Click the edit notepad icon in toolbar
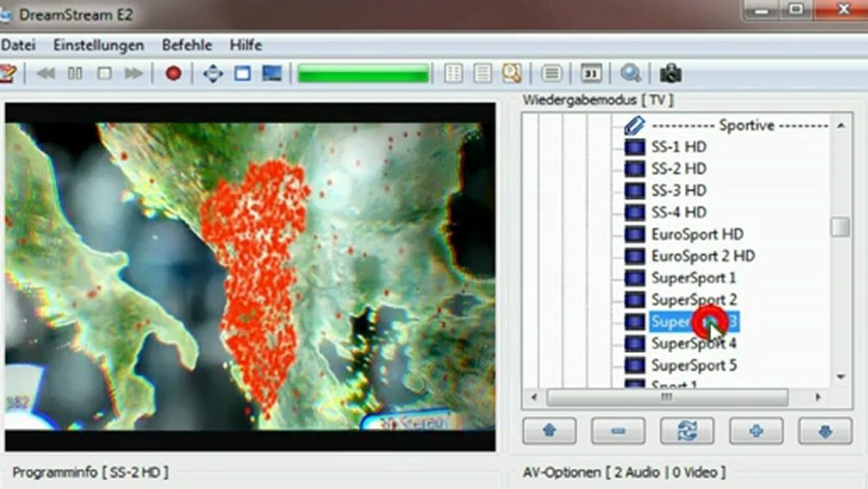Viewport: 868px width, 489px height. point(7,73)
